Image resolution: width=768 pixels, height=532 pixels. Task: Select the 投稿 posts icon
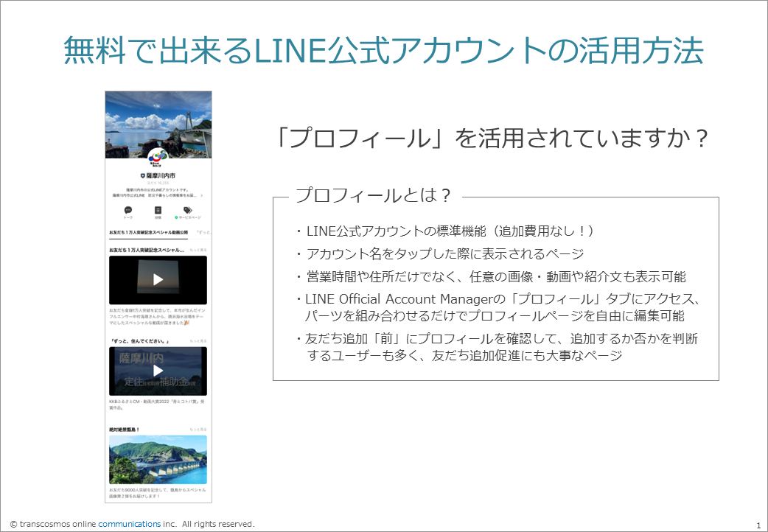(157, 209)
